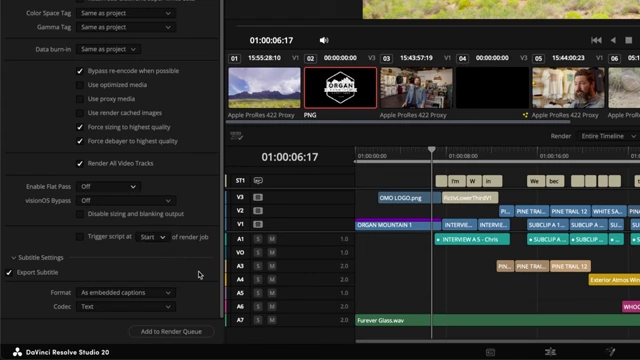Screen dimensions: 640x360
Task: Mute audio track A6
Action: coord(272,306)
